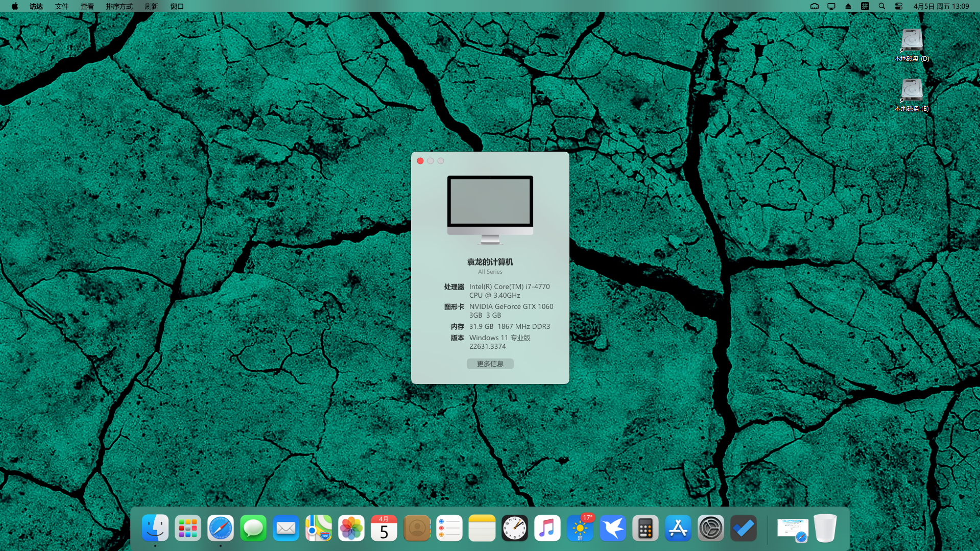The image size is (980, 551).
Task: Switch the Pinyin input method indicator
Action: click(865, 6)
